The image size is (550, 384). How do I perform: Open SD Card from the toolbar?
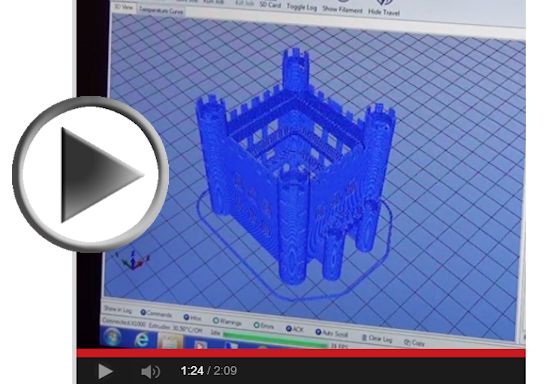(x=270, y=5)
